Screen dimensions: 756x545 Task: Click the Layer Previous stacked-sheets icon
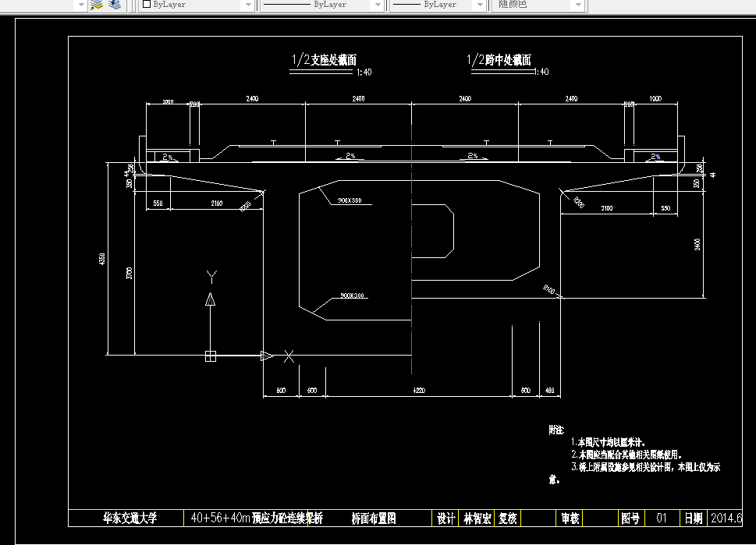115,5
